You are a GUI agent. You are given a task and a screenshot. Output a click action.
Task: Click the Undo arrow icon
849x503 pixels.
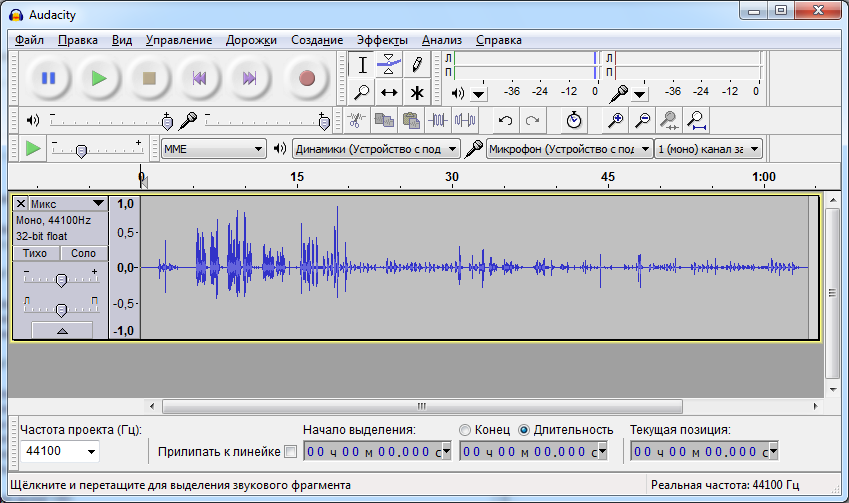coord(506,120)
